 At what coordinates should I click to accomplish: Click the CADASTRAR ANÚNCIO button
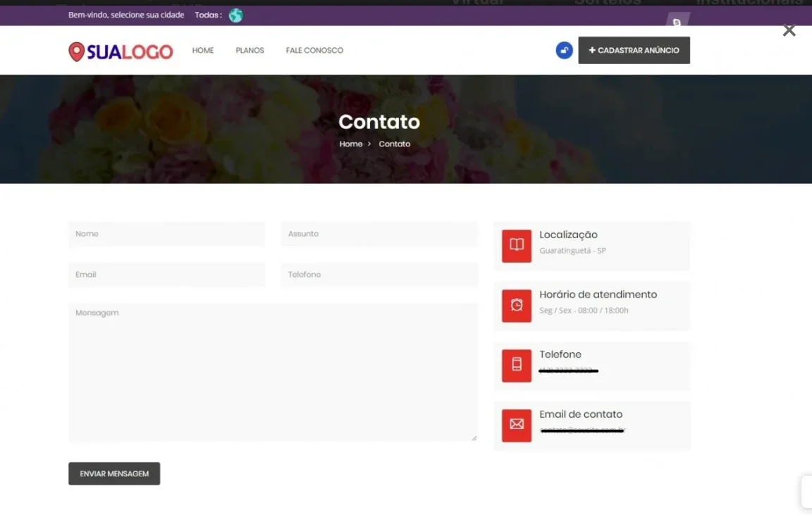[x=634, y=50]
